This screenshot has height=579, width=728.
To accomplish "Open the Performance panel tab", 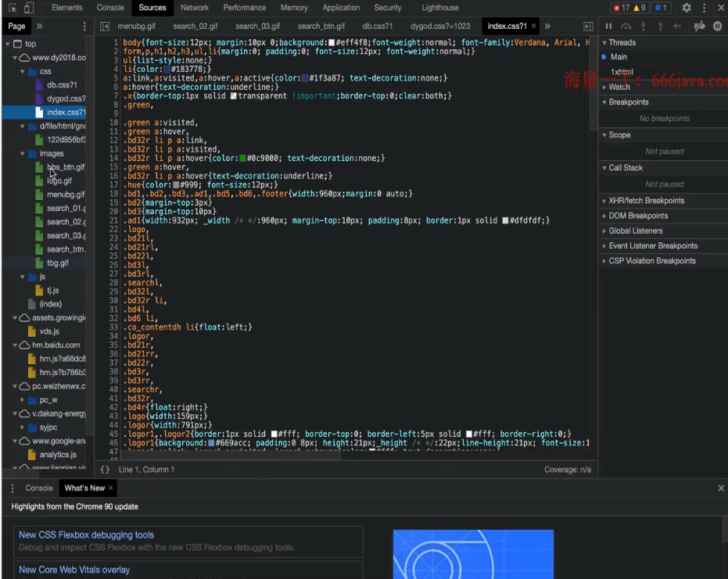I will pos(245,8).
